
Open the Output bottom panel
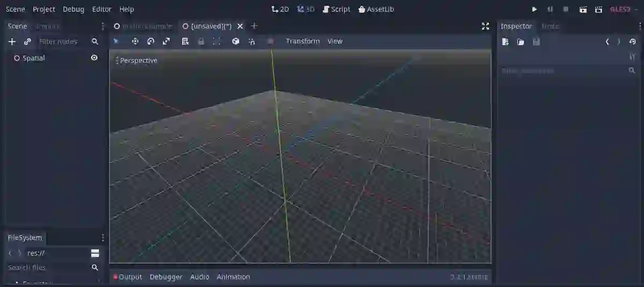point(128,277)
